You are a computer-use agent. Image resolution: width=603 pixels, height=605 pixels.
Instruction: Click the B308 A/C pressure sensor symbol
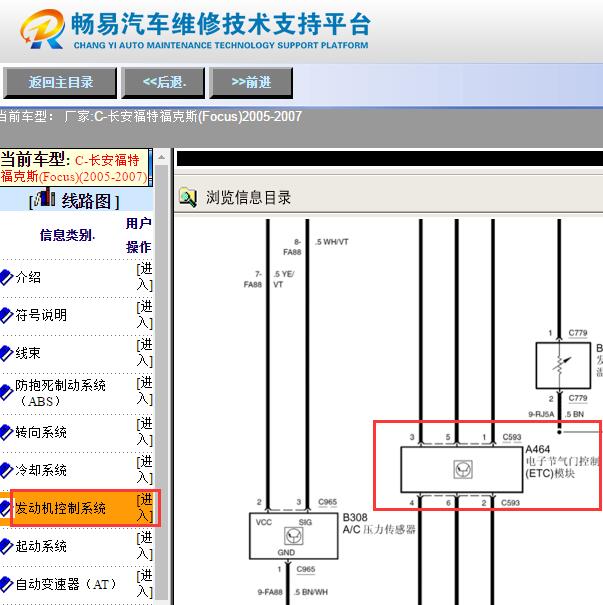[294, 536]
